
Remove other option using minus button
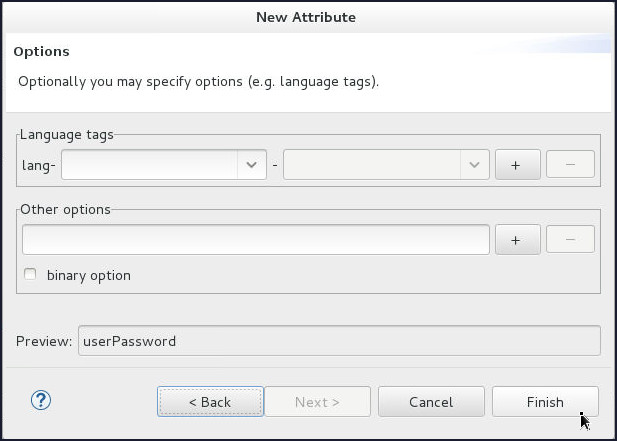[571, 239]
